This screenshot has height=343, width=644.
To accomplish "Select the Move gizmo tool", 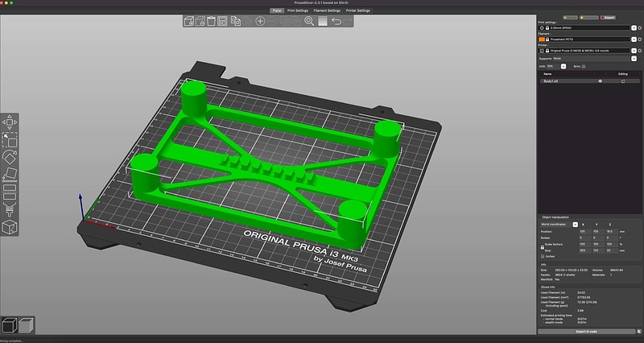I will [x=10, y=122].
